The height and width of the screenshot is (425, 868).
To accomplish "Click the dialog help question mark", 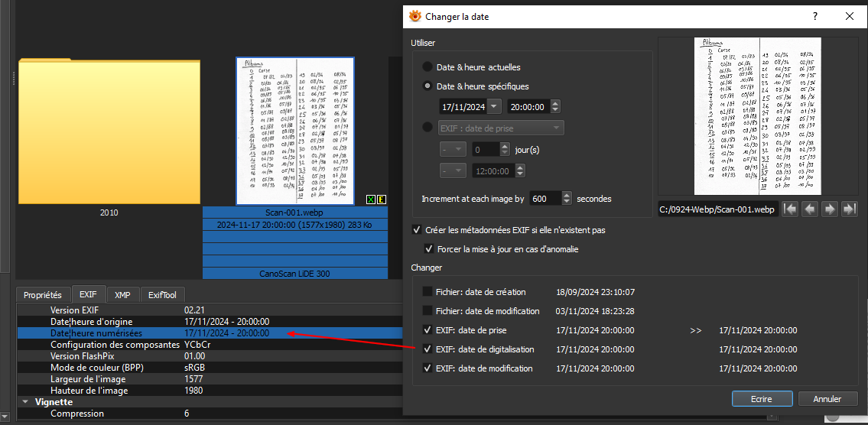I will 815,16.
